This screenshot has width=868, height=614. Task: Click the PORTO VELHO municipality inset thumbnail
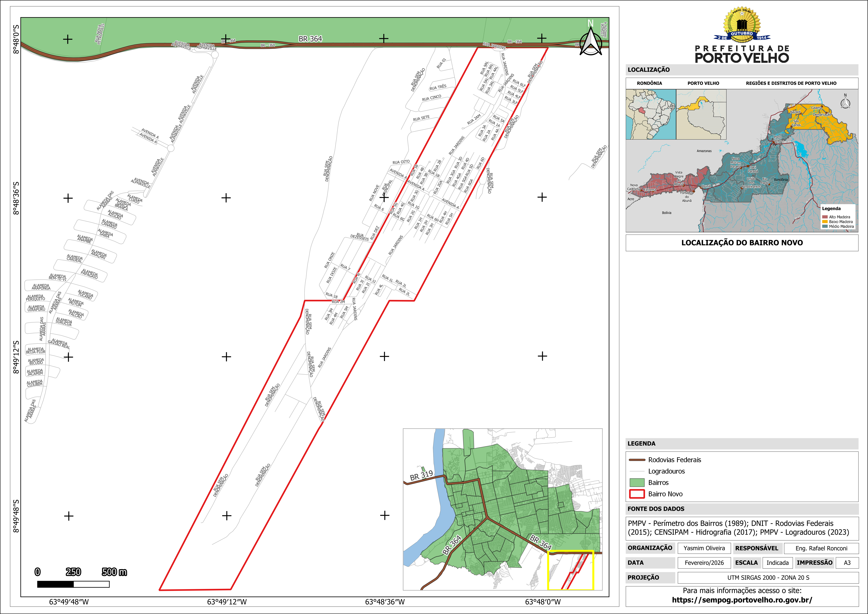tap(701, 114)
